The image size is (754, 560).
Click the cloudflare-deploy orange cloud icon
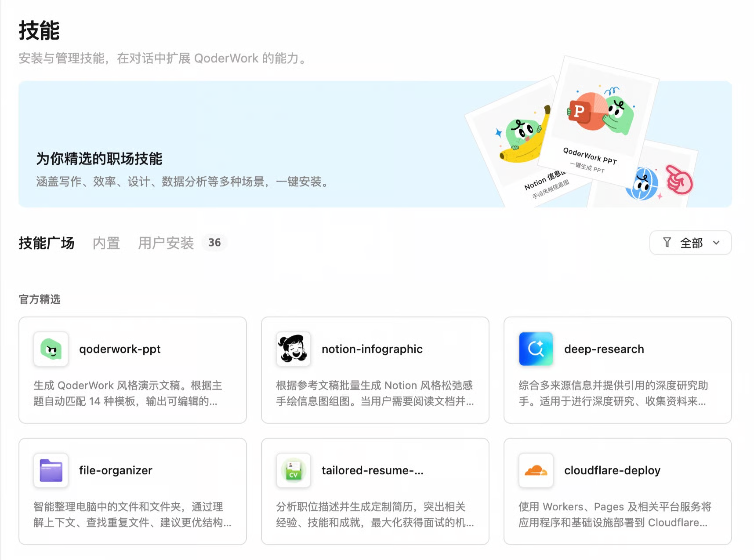point(536,470)
